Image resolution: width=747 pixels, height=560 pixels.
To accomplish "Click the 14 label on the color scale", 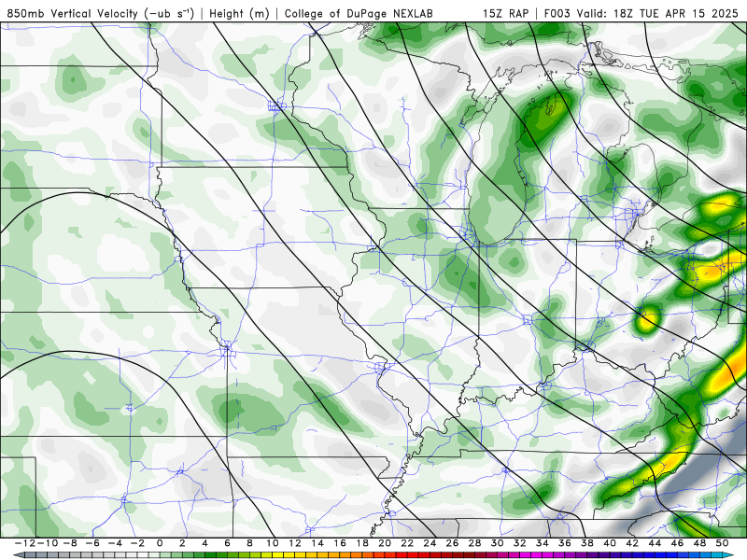I will click(x=317, y=543).
